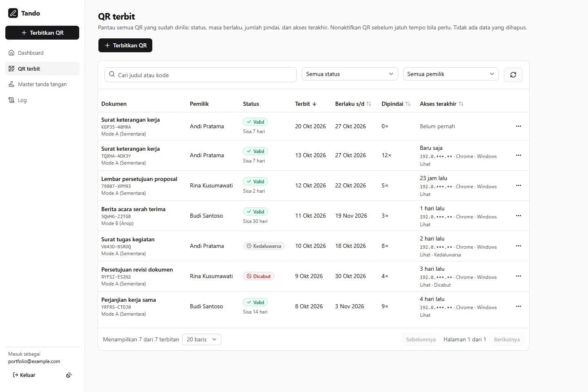This screenshot has width=588, height=392.
Task: Click the Tando logo icon
Action: pos(13,13)
